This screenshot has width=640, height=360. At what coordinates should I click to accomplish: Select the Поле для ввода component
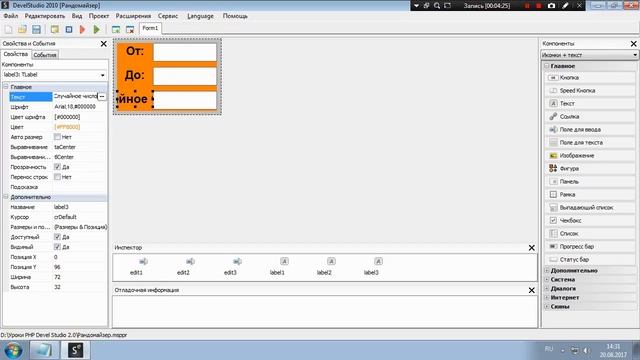click(x=590, y=130)
